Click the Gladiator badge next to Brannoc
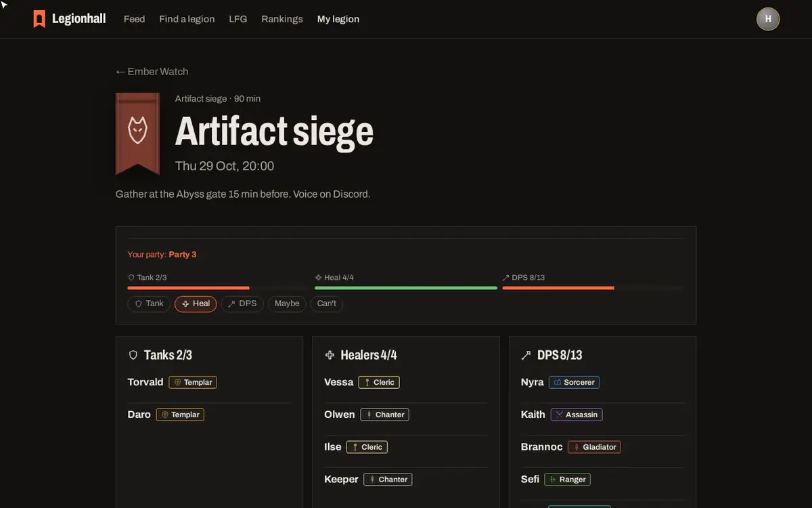812x508 pixels. tap(594, 447)
